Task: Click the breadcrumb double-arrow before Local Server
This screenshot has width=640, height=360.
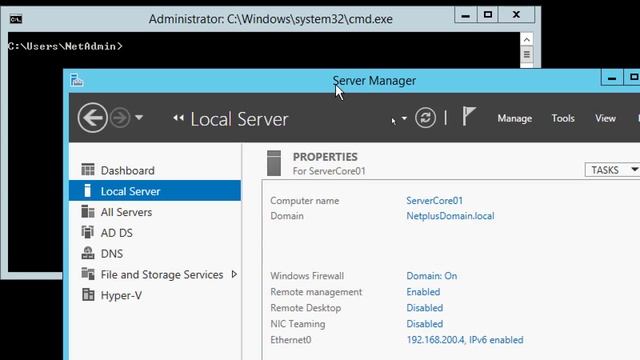Action: (178, 118)
